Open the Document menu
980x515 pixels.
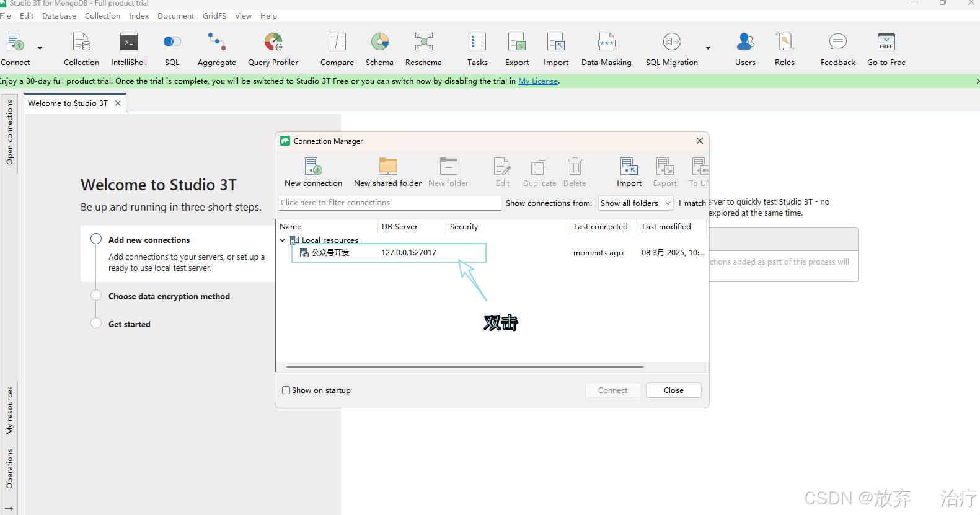(x=175, y=16)
